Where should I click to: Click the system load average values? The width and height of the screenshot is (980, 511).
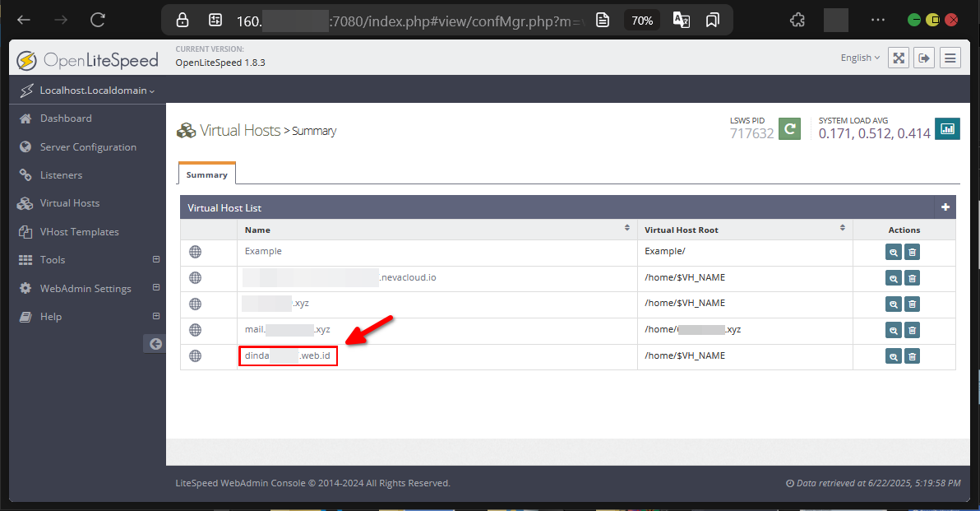875,132
